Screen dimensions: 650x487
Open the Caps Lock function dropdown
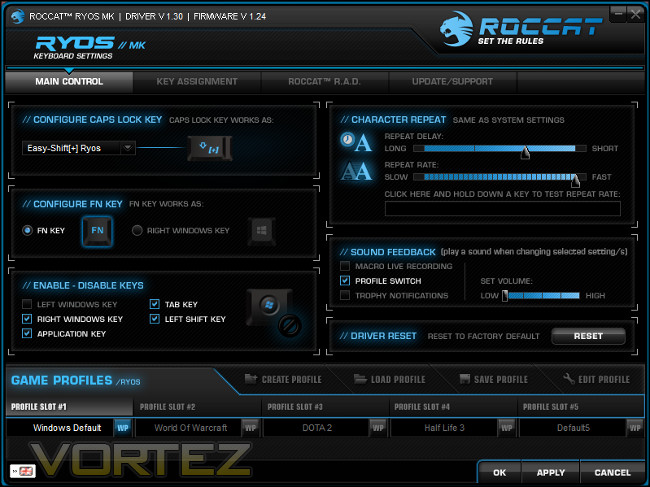[x=128, y=148]
